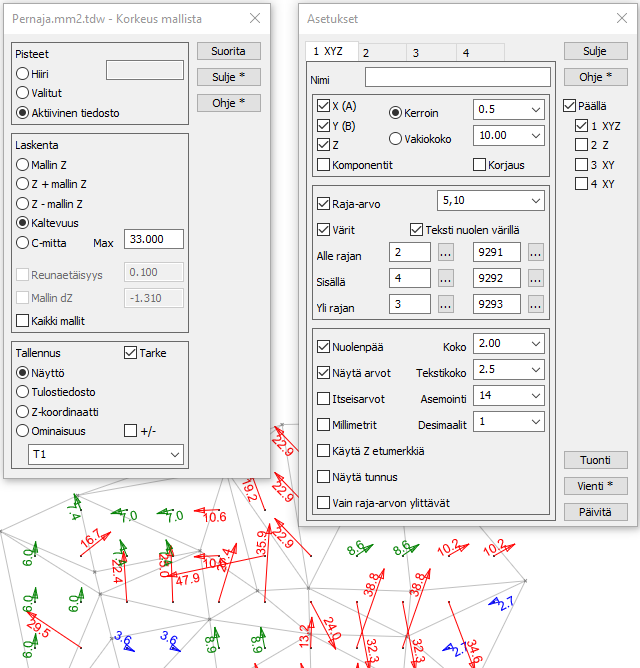Screen dimensions: 640x668
Task: Select Aktiivinen tiedosto radio button
Action: pos(22,113)
